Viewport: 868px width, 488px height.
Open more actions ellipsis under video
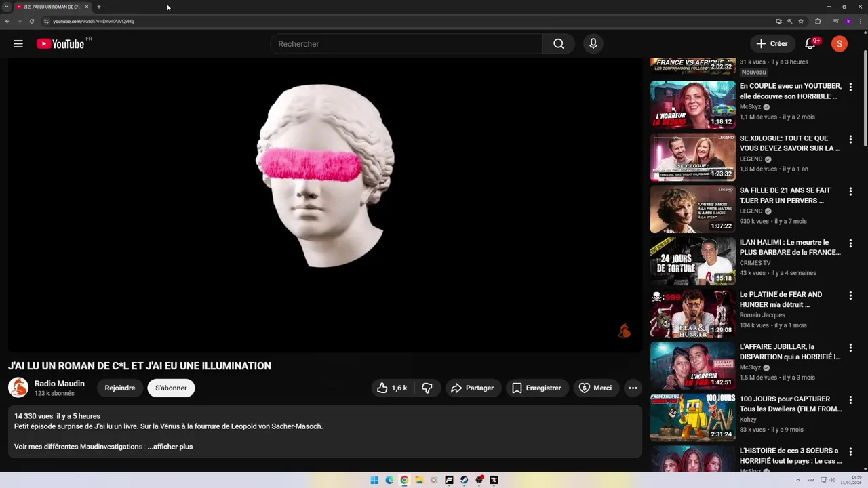click(x=633, y=388)
